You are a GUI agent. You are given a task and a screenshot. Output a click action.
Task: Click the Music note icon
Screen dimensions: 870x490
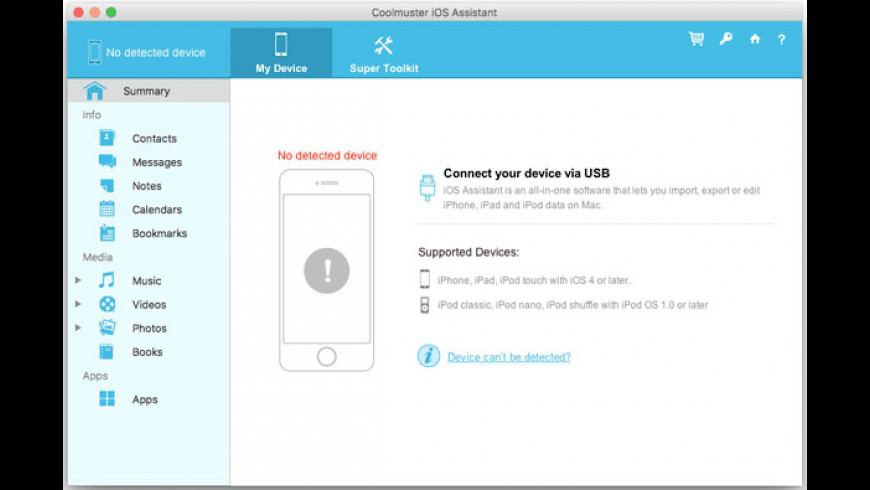tap(107, 280)
